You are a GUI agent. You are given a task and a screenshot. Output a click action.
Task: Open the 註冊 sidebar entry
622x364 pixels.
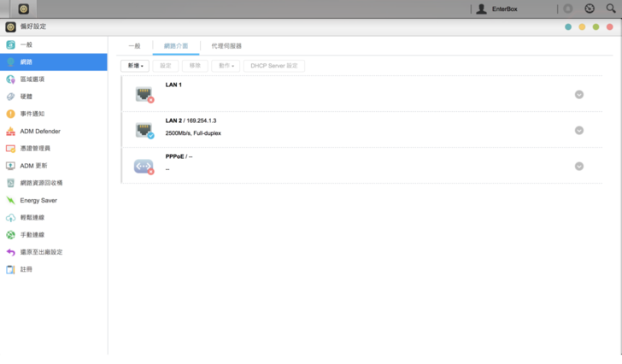[54, 269]
